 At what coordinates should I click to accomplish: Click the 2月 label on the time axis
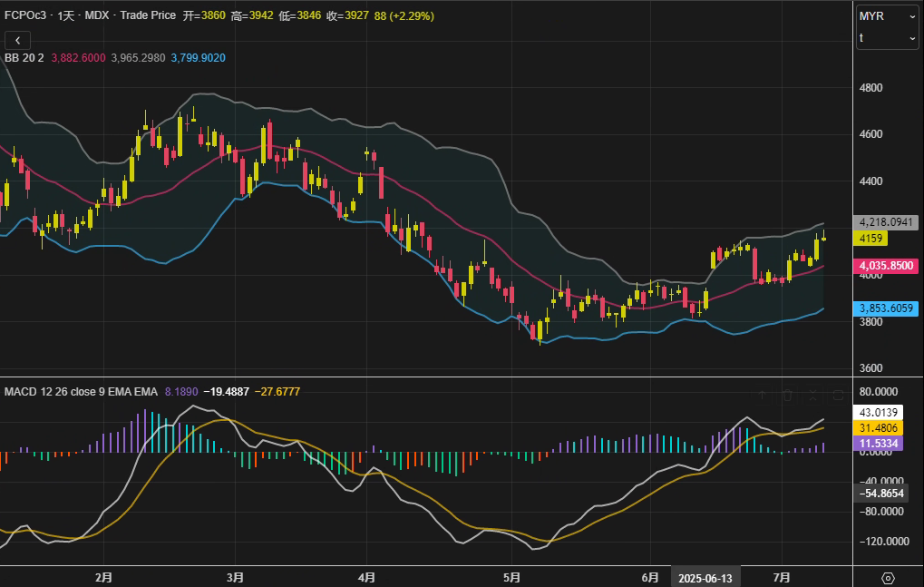click(x=103, y=578)
